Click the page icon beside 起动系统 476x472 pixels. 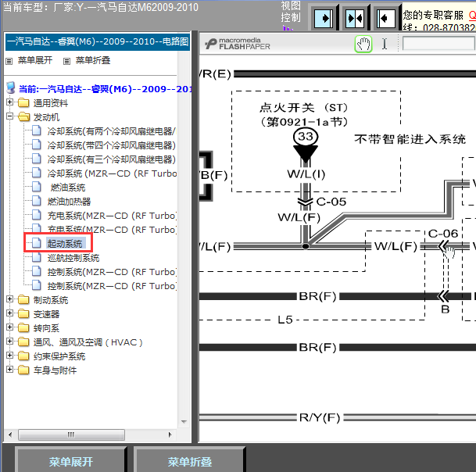pyautogui.click(x=37, y=243)
